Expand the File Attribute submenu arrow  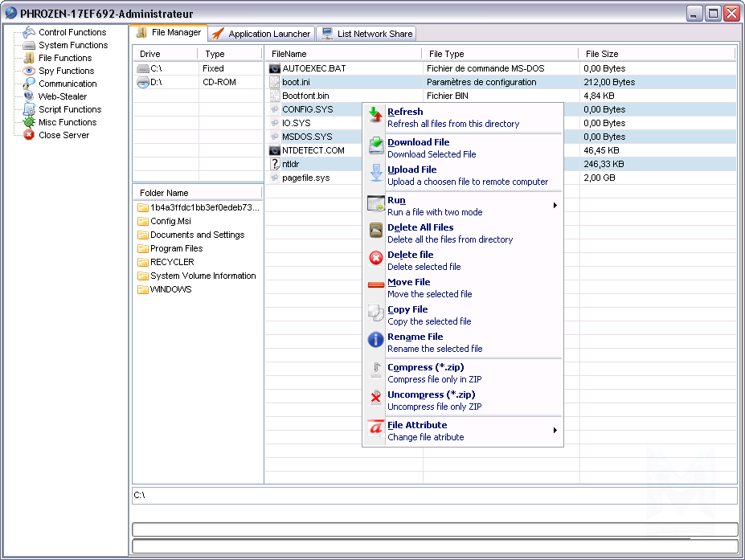click(555, 431)
